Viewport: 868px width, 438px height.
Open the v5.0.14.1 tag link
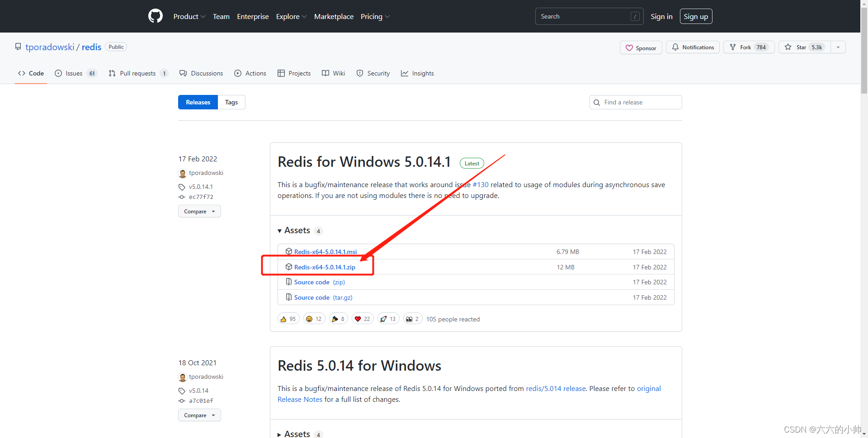[201, 187]
